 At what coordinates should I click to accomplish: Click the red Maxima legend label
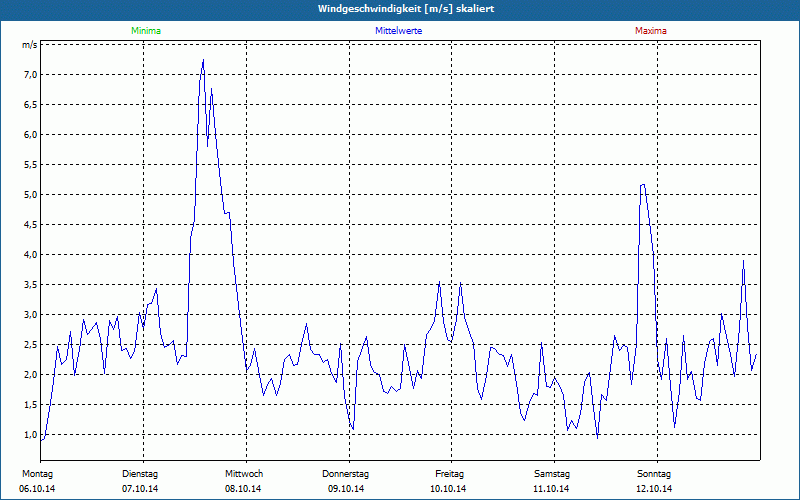pyautogui.click(x=651, y=31)
